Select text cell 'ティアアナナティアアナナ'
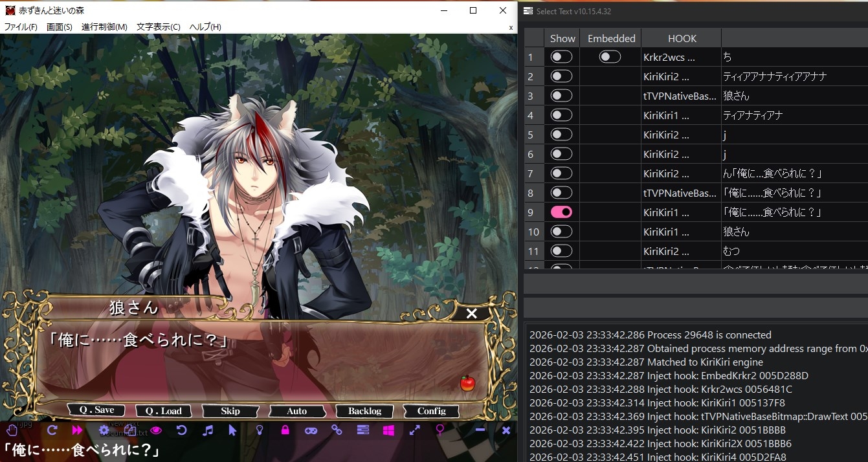 pyautogui.click(x=795, y=76)
